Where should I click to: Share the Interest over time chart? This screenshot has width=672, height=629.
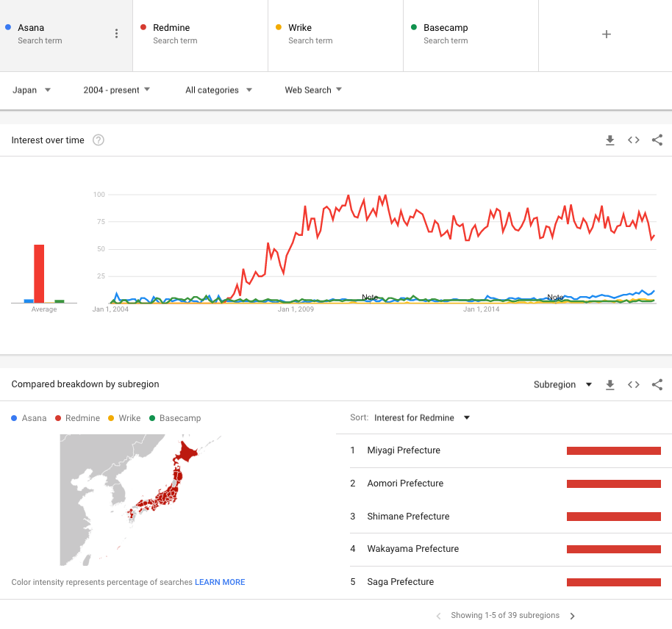[x=657, y=140]
